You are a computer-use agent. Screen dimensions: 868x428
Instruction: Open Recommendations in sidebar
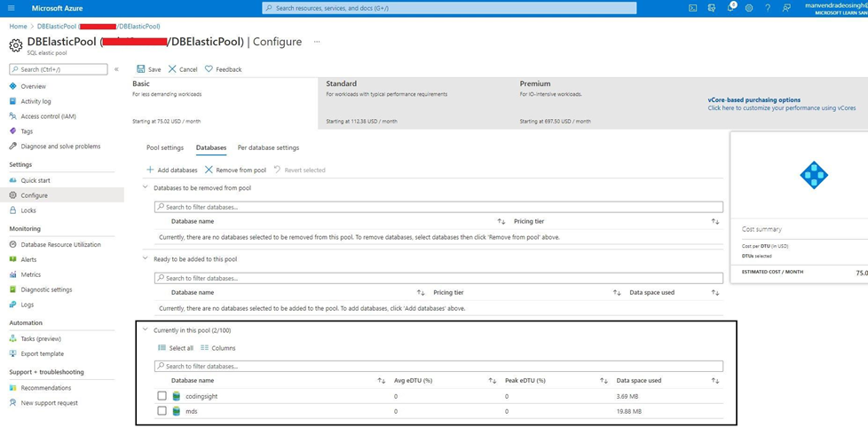click(45, 387)
